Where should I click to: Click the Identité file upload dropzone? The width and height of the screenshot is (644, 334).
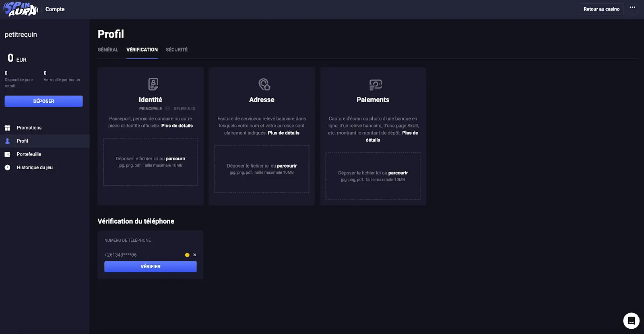[151, 162]
